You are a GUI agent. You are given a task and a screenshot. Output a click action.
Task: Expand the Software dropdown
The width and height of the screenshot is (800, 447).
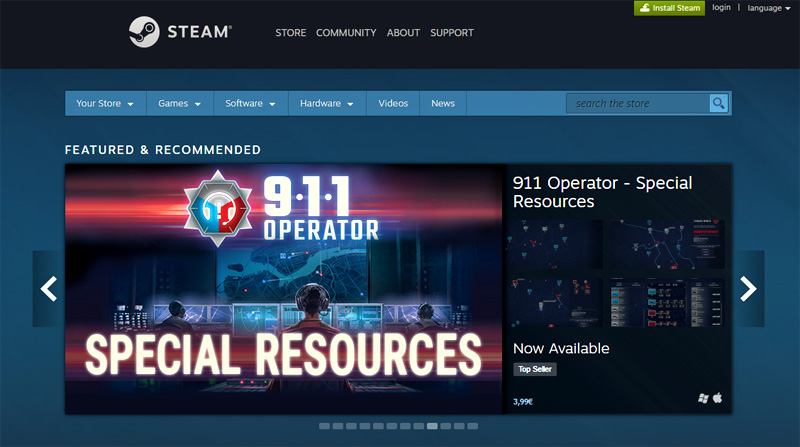point(251,104)
